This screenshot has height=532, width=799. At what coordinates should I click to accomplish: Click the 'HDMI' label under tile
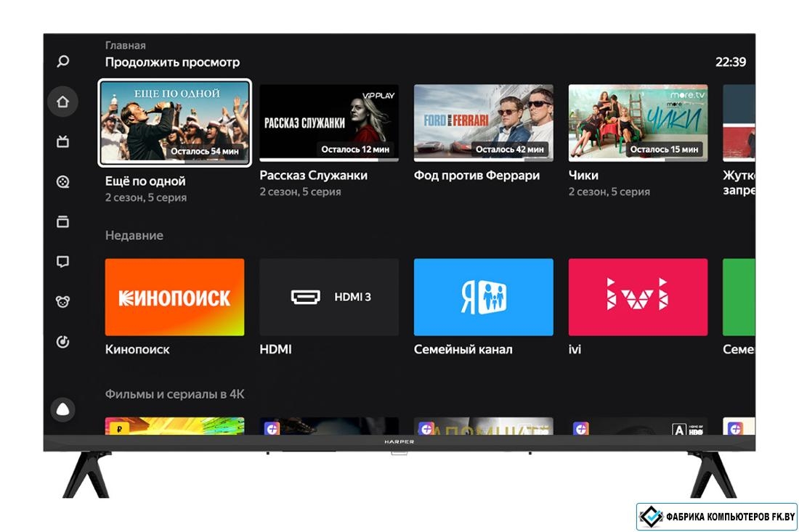276,349
